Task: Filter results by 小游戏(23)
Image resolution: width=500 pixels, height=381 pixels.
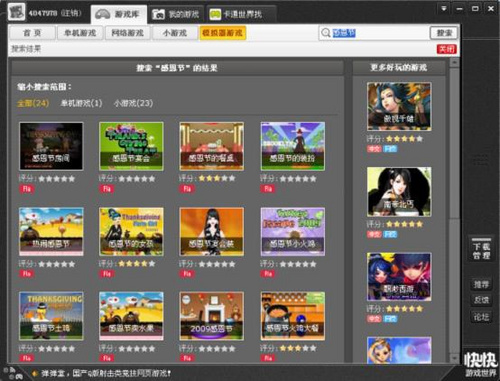Action: [x=133, y=103]
